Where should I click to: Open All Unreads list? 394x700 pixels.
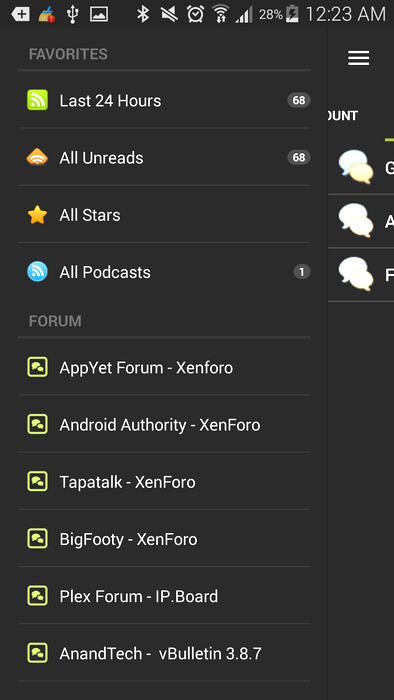[164, 158]
